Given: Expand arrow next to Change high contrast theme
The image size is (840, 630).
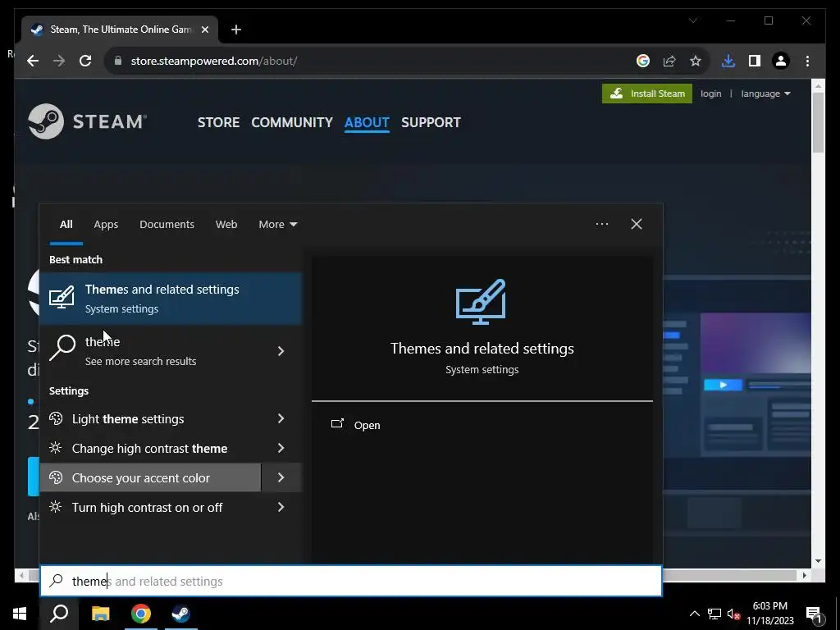Looking at the screenshot, I should [x=281, y=448].
